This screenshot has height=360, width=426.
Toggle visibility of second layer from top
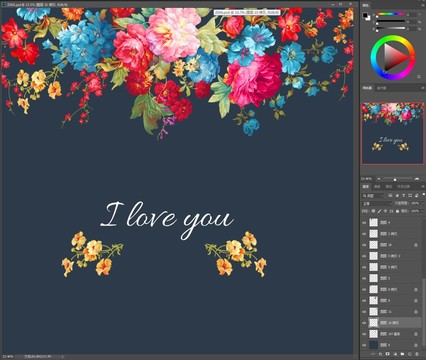click(x=364, y=234)
